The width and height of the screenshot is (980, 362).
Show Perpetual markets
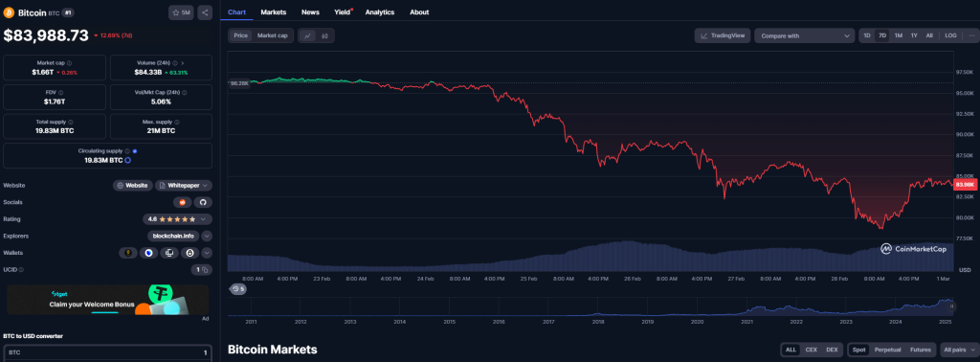pyautogui.click(x=887, y=350)
